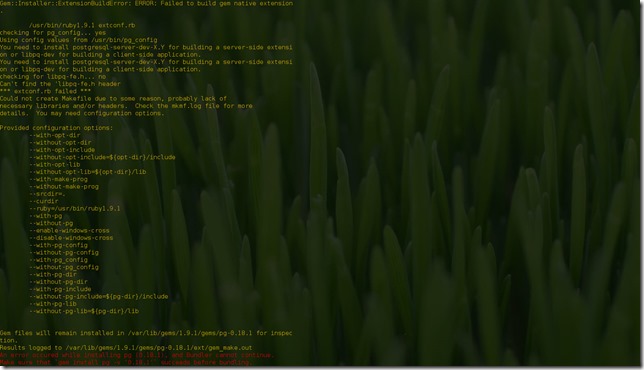This screenshot has height=370, width=644.
Task: Click the 'Gem::Installer::ExtensionBuildError' error line
Action: (146, 3)
